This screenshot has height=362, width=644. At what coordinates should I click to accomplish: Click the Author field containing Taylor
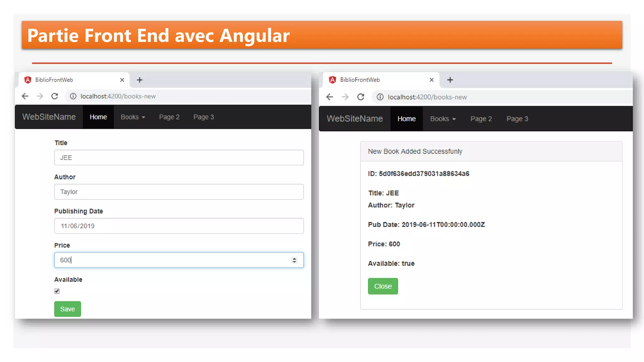click(x=179, y=192)
